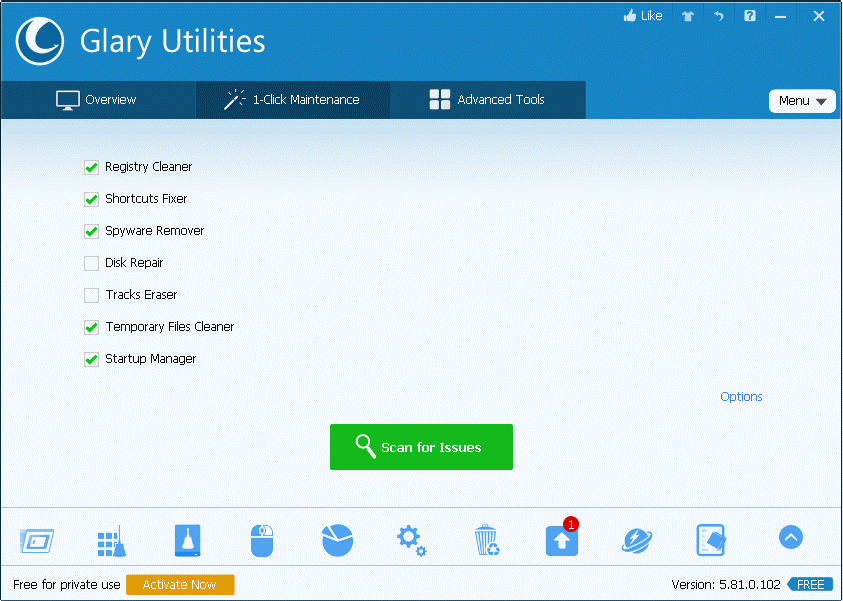Open the Menu dropdown
The height and width of the screenshot is (601, 843).
pyautogui.click(x=802, y=100)
